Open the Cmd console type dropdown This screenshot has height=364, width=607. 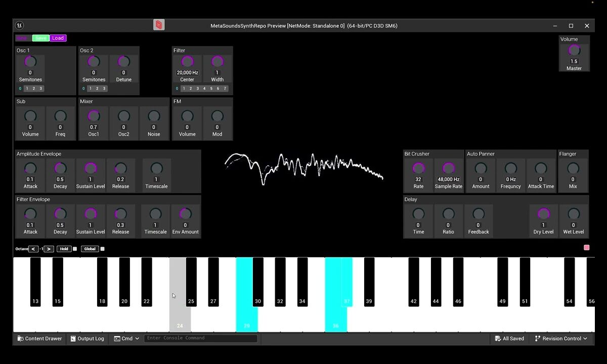click(x=126, y=339)
